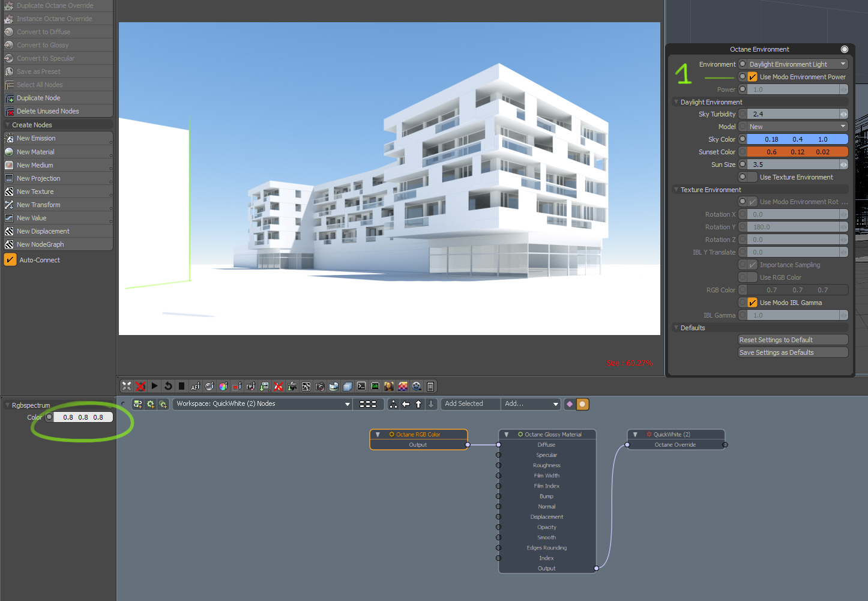Click the keyframe dot beside Sun Size

click(x=743, y=165)
